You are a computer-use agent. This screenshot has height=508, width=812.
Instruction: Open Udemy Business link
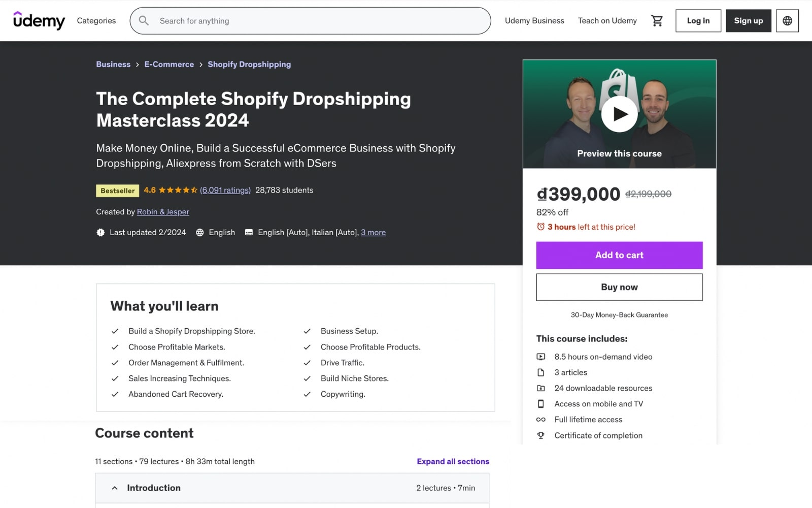pyautogui.click(x=534, y=21)
